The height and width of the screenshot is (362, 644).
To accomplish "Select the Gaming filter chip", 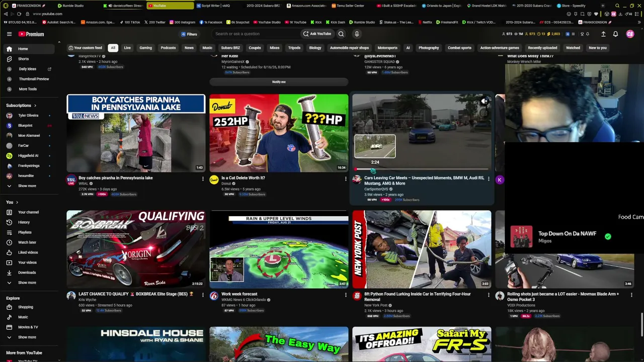I will pyautogui.click(x=145, y=48).
